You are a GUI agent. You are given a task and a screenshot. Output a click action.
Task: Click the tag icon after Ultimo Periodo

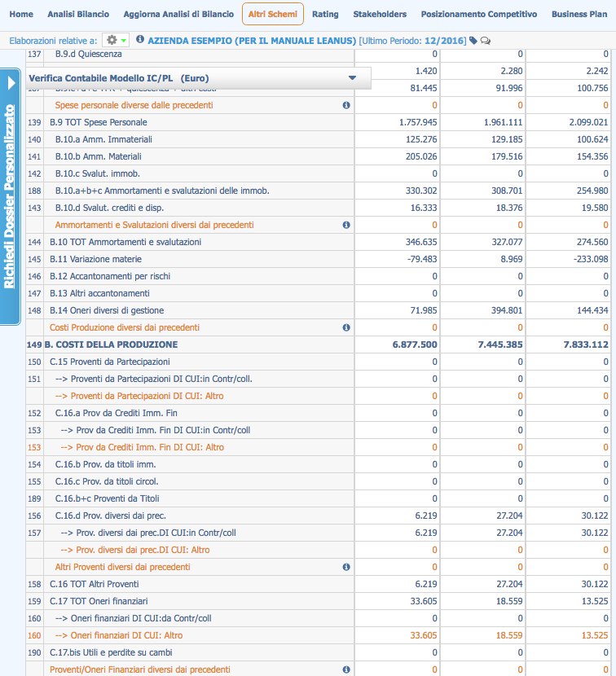[473, 41]
